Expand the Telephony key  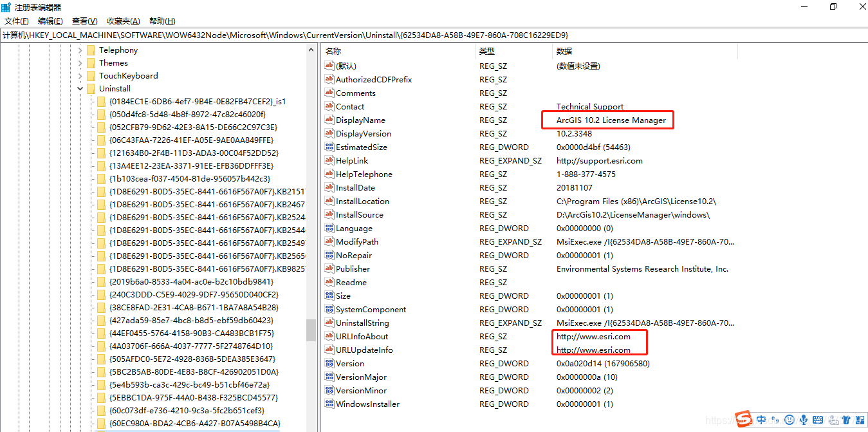tap(80, 50)
